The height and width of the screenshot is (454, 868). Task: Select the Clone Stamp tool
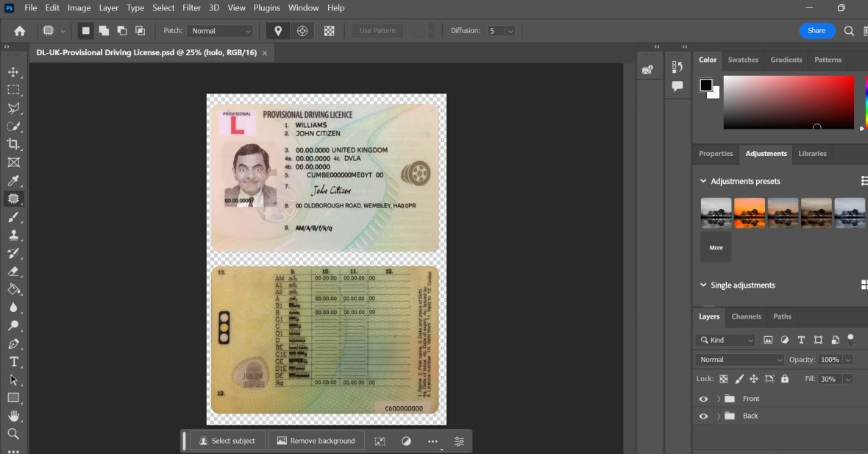click(x=15, y=235)
